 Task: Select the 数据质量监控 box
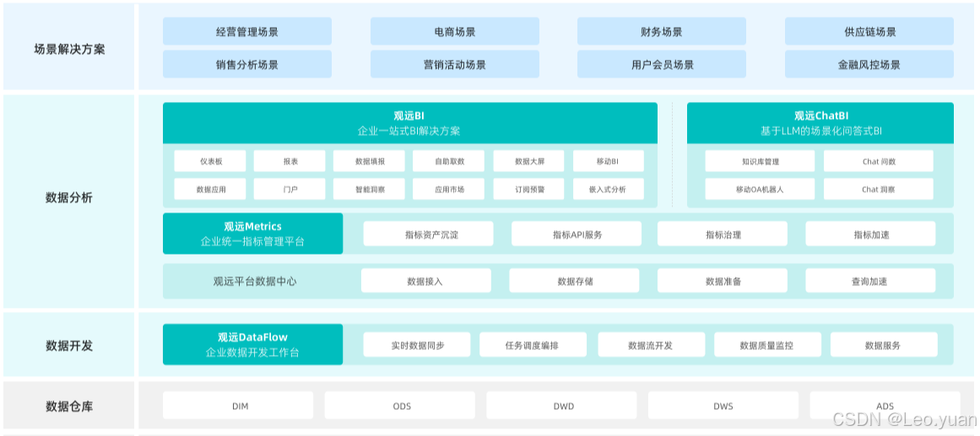point(767,345)
